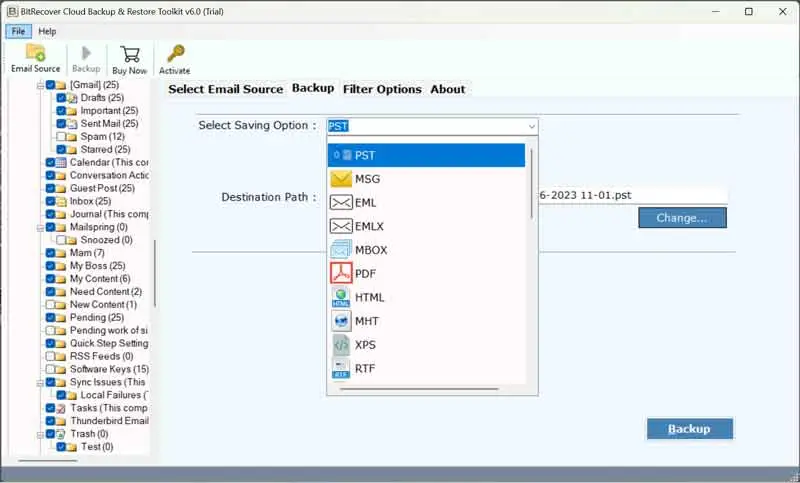Check the Software Keys (15) checkbox
Screen dimensions: 800x483
coord(50,369)
